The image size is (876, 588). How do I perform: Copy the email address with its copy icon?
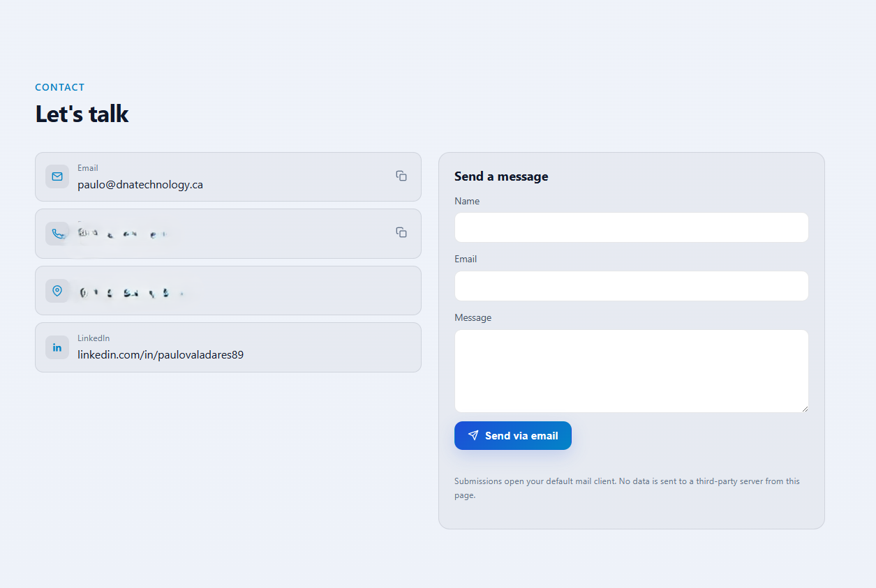click(401, 176)
